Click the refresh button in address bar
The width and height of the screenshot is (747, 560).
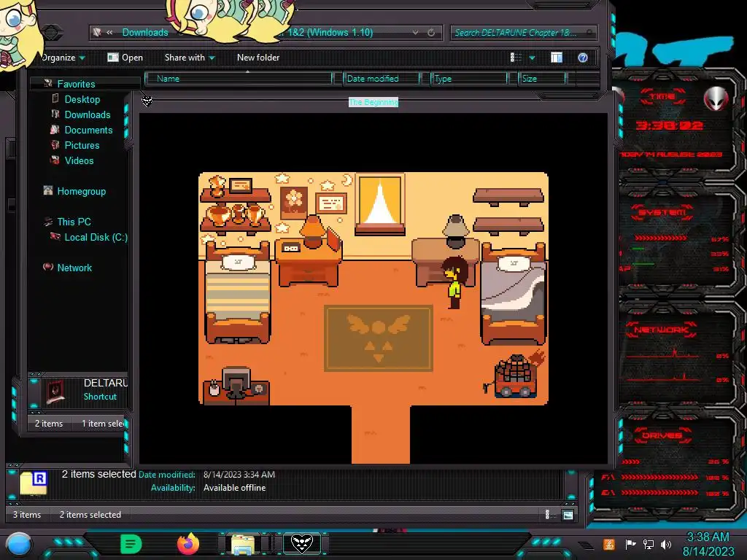431,32
